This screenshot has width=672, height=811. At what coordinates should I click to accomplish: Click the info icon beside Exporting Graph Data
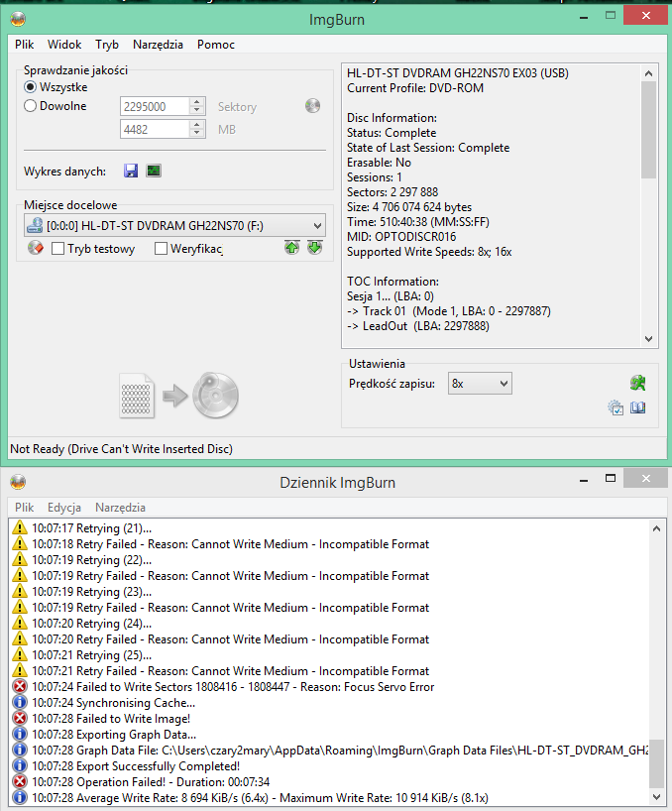pyautogui.click(x=19, y=735)
